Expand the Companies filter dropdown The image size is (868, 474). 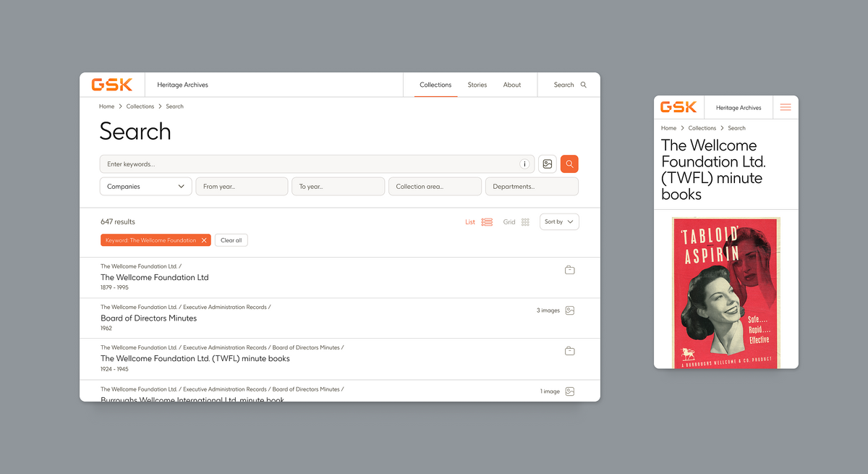coord(145,186)
